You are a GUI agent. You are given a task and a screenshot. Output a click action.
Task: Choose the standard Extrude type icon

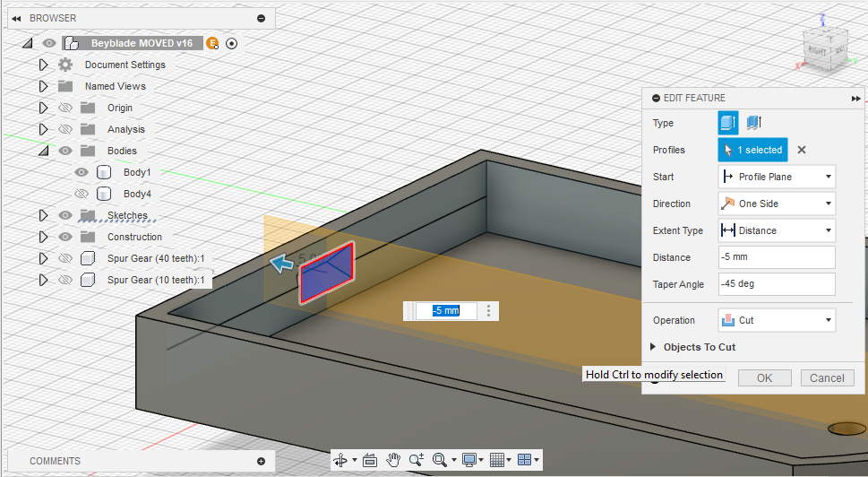[x=728, y=123]
